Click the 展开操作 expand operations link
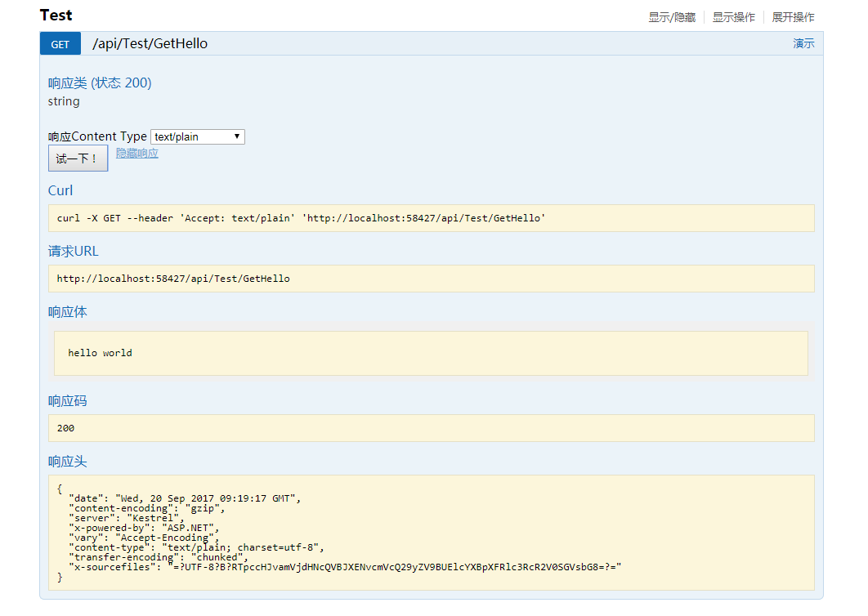This screenshot has height=616, width=868. click(794, 17)
